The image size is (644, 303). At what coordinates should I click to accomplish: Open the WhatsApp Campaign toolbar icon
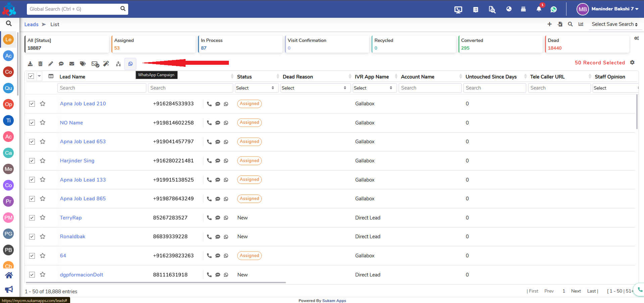click(x=131, y=64)
